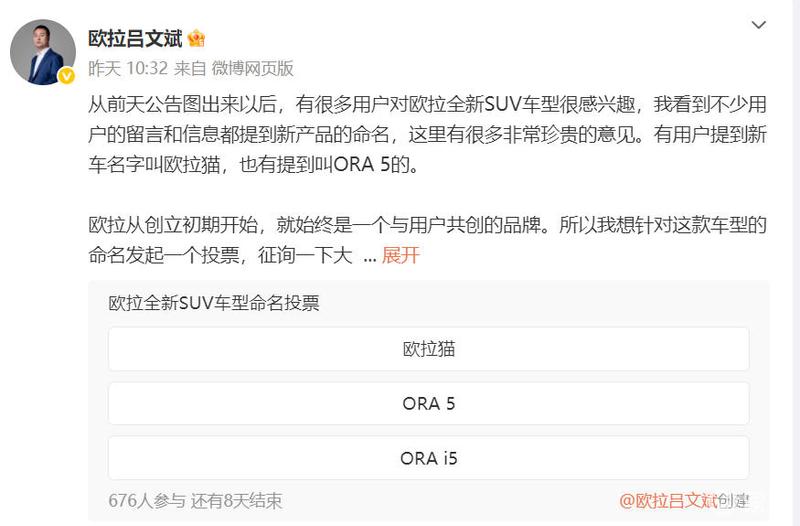Viewport: 800px width, 526px height.
Task: Click the poll title 欧拉全新SUV车型命名投票
Action: [x=214, y=303]
